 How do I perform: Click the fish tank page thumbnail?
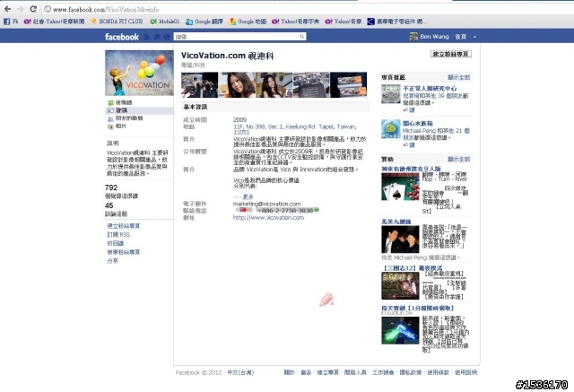click(x=391, y=129)
